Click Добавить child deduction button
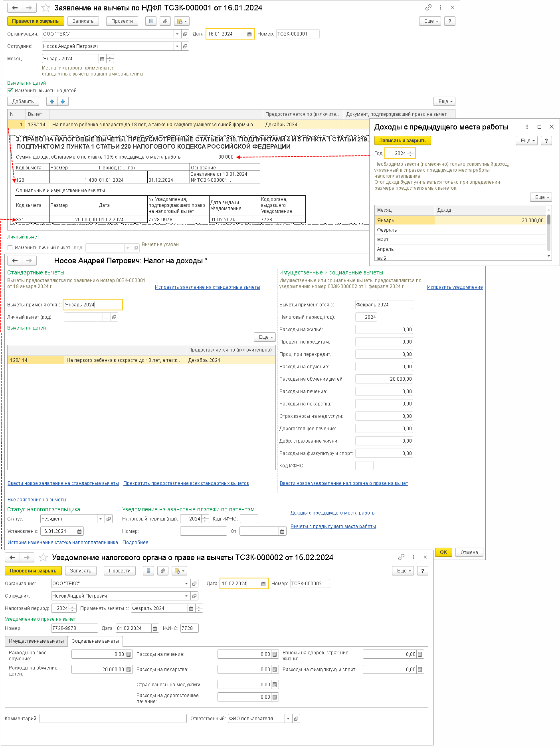The image size is (560, 747). [23, 101]
